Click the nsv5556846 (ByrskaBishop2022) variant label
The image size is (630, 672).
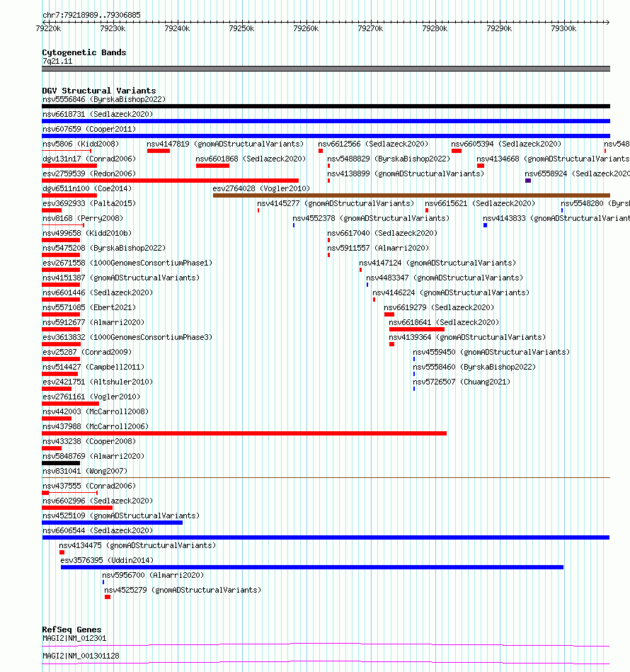tap(104, 99)
